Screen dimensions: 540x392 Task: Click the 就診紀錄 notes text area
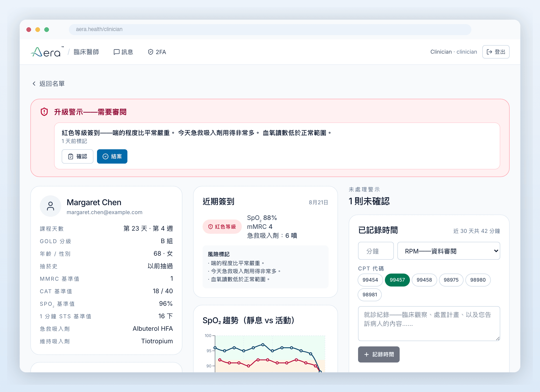tap(429, 323)
